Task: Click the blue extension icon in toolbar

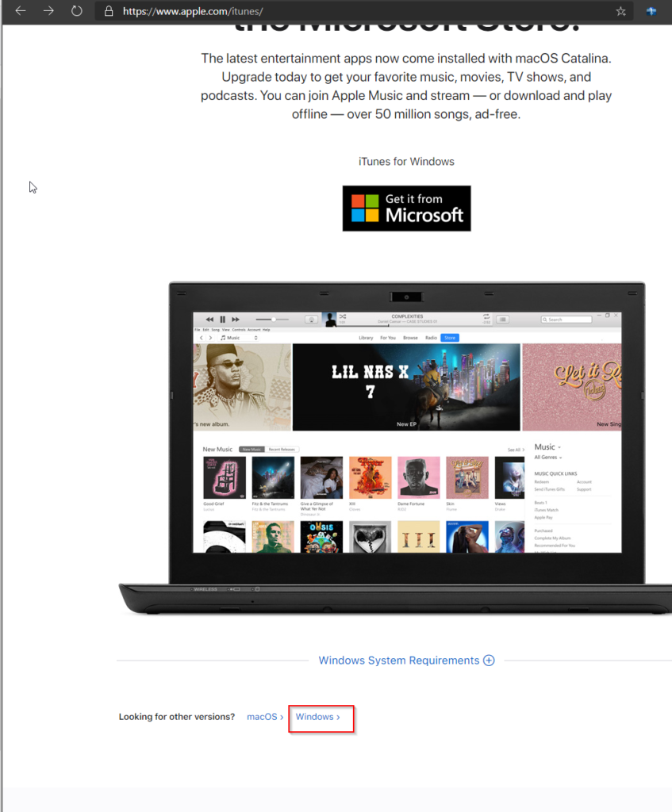Action: click(651, 11)
